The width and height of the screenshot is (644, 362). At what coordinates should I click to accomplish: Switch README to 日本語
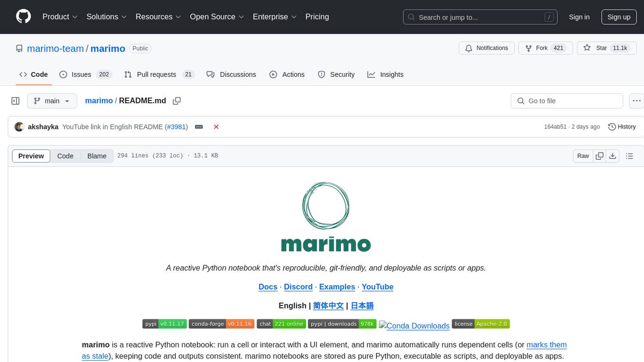[362, 306]
